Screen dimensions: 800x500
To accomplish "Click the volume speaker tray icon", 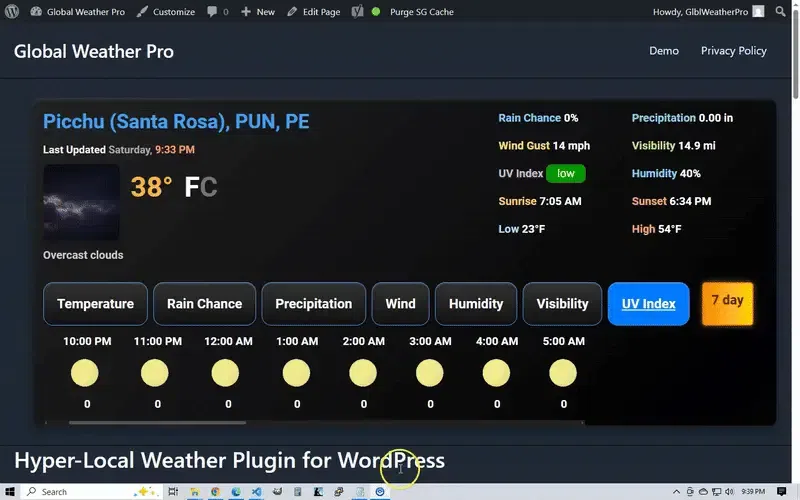I will coord(730,491).
